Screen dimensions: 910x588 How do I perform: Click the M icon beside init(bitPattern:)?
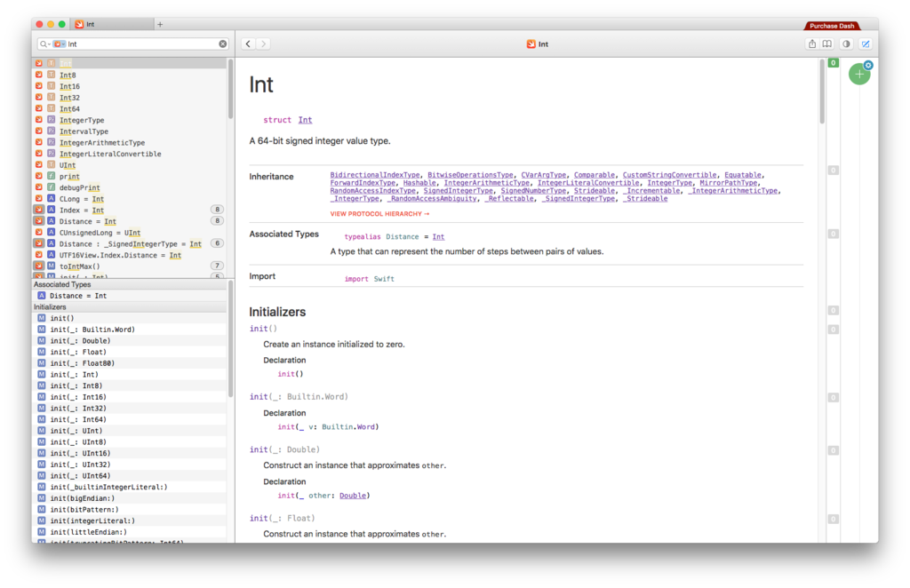pyautogui.click(x=42, y=510)
